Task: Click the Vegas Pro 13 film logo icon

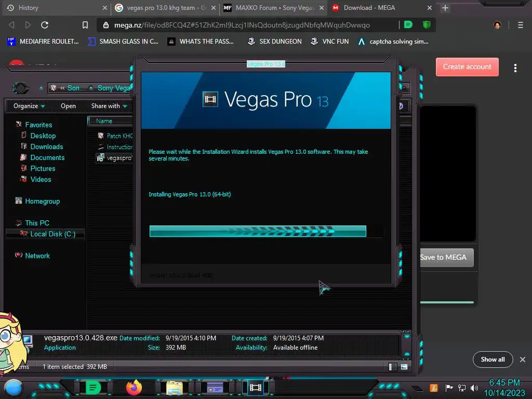Action: tap(210, 99)
